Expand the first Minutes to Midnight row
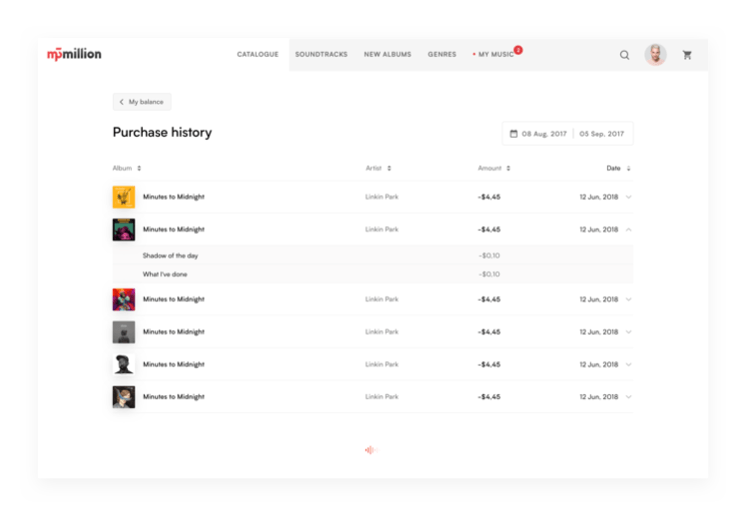The height and width of the screenshot is (516, 746). point(629,197)
